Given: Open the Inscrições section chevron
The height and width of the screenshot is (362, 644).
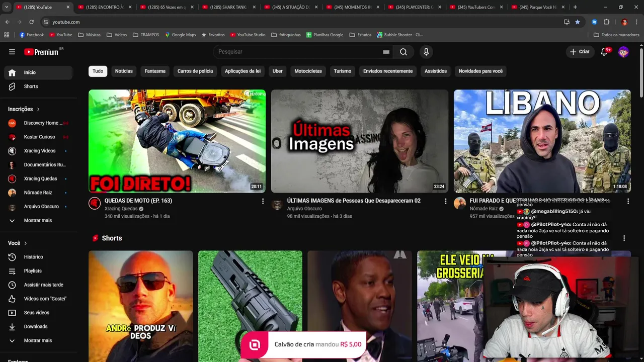Looking at the screenshot, I should (x=38, y=109).
